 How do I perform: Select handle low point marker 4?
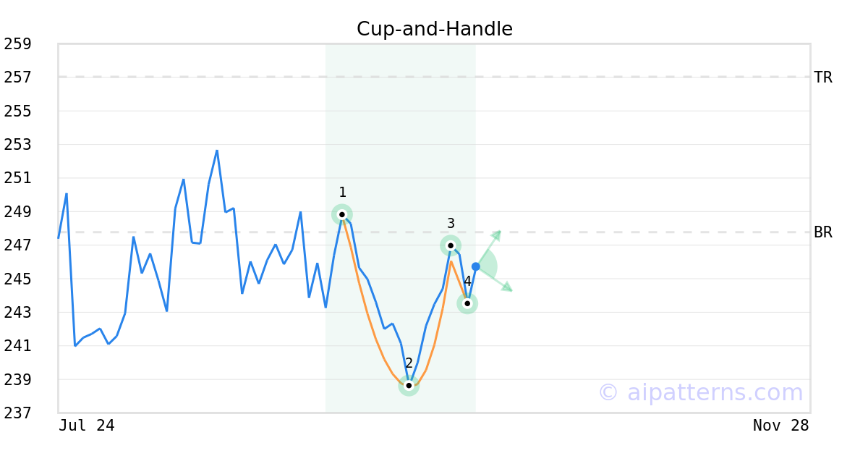click(467, 303)
